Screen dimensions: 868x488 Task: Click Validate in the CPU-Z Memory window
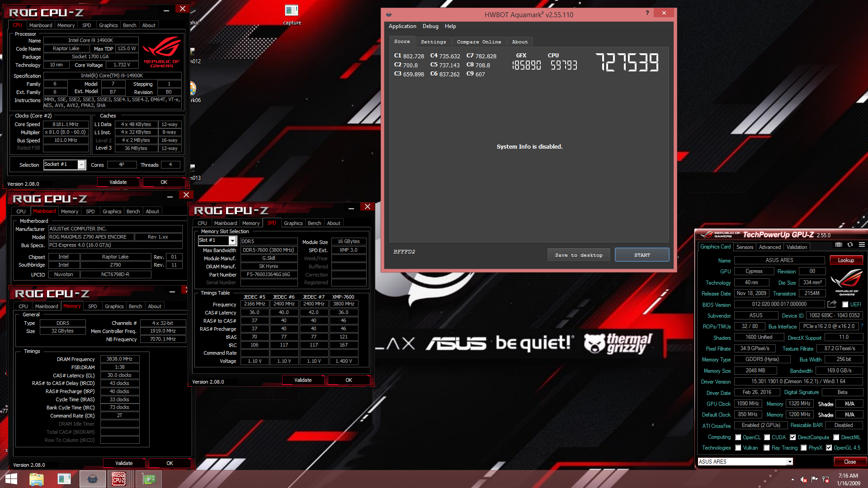pos(124,463)
